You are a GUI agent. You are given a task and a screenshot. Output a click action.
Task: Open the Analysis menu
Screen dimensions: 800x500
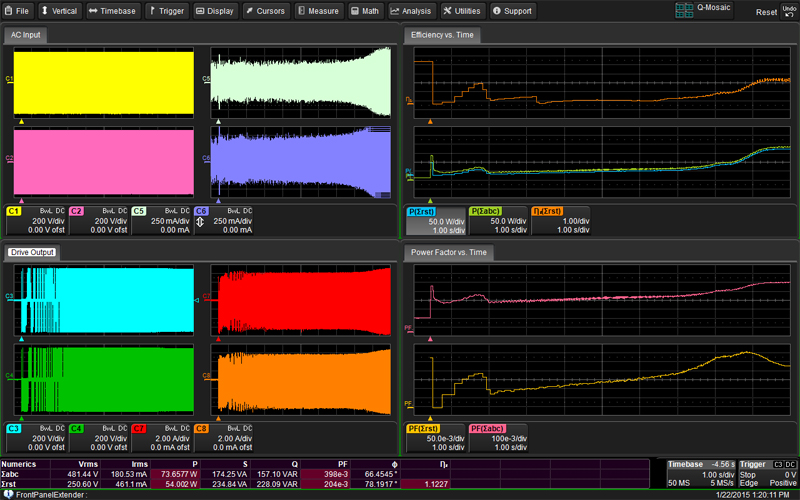point(411,11)
